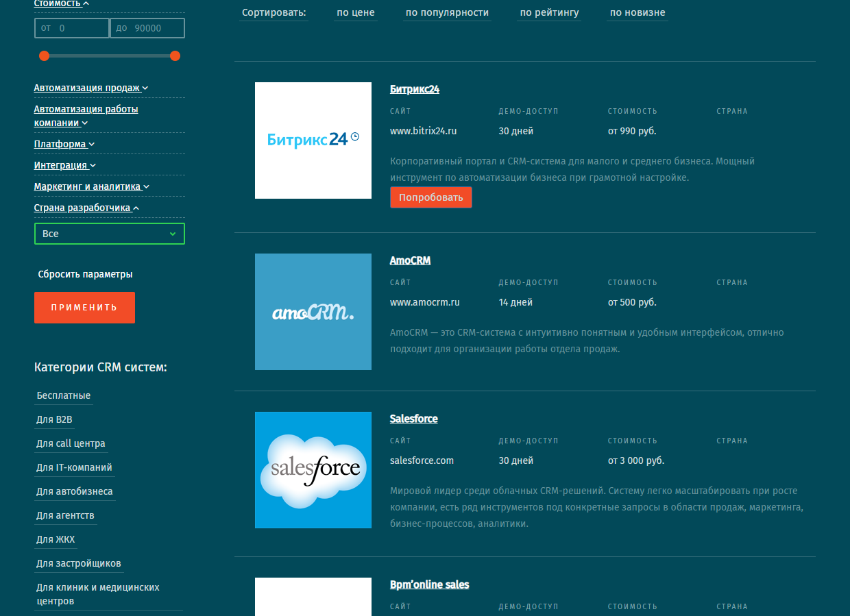Click the Сортировать label
Screen dimensions: 850x616
click(274, 12)
